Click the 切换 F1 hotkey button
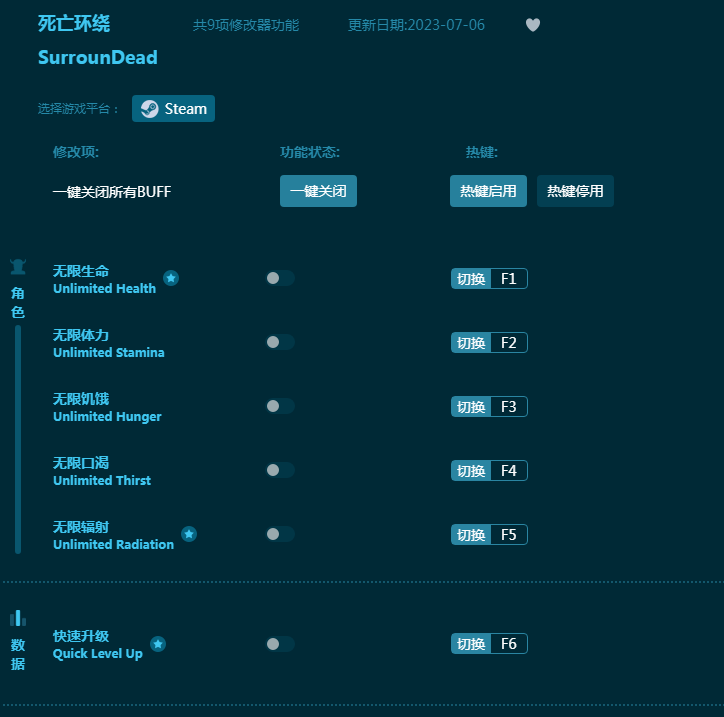Screen dimensions: 724x717 click(489, 278)
